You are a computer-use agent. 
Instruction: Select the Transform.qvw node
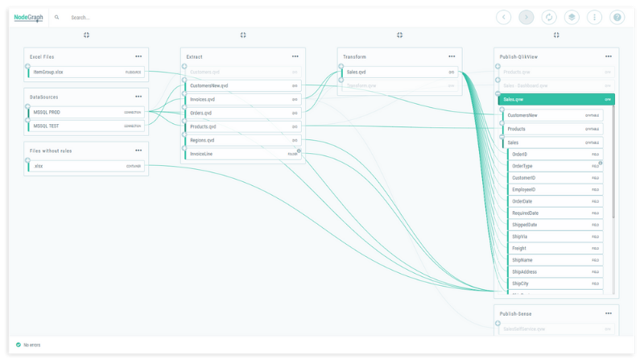(399, 85)
